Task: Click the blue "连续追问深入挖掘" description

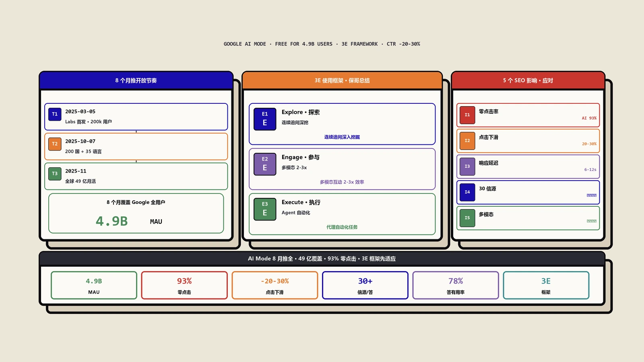Action: point(342,137)
